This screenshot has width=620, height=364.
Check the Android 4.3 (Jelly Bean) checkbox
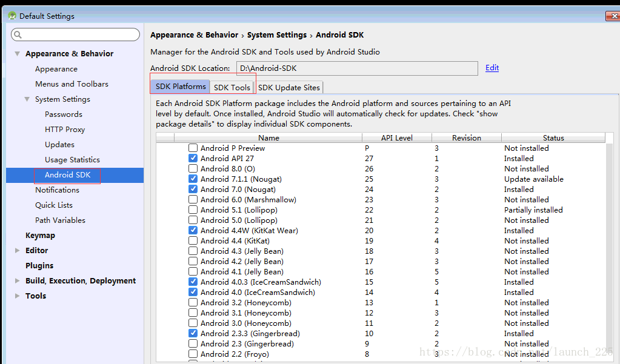[x=193, y=251]
